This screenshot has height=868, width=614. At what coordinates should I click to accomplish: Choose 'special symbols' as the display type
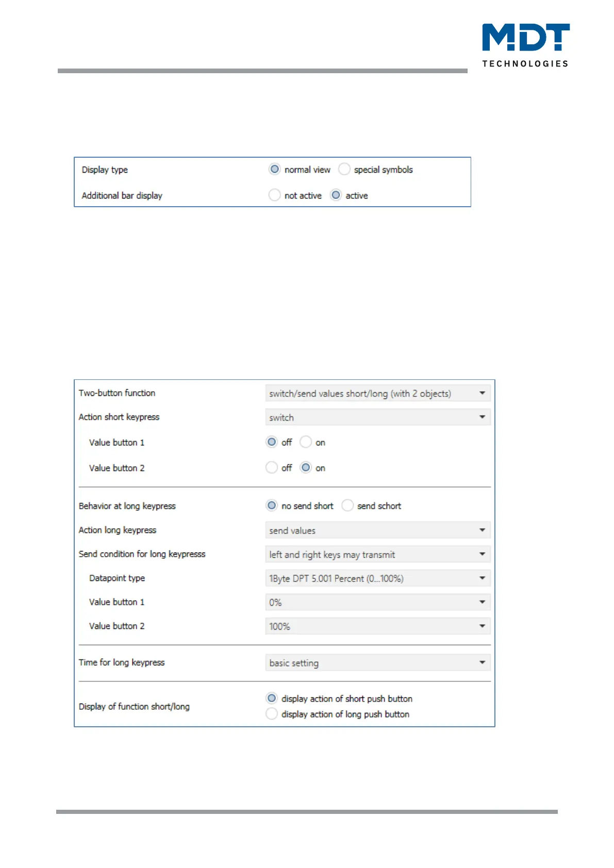coord(344,170)
